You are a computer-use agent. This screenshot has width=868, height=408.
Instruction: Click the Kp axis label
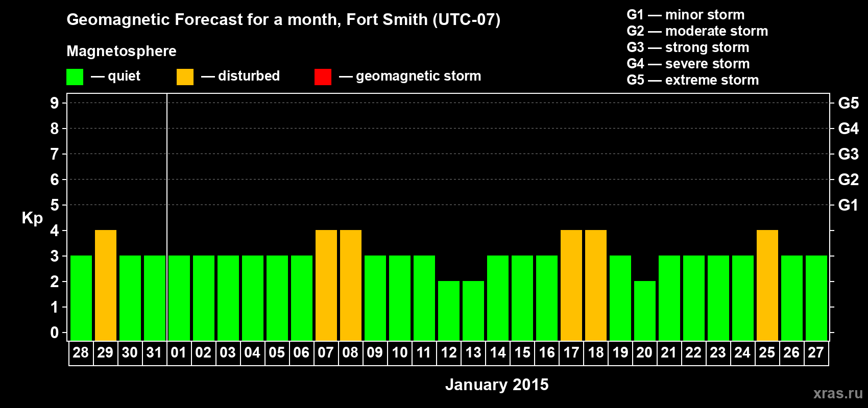click(x=32, y=218)
